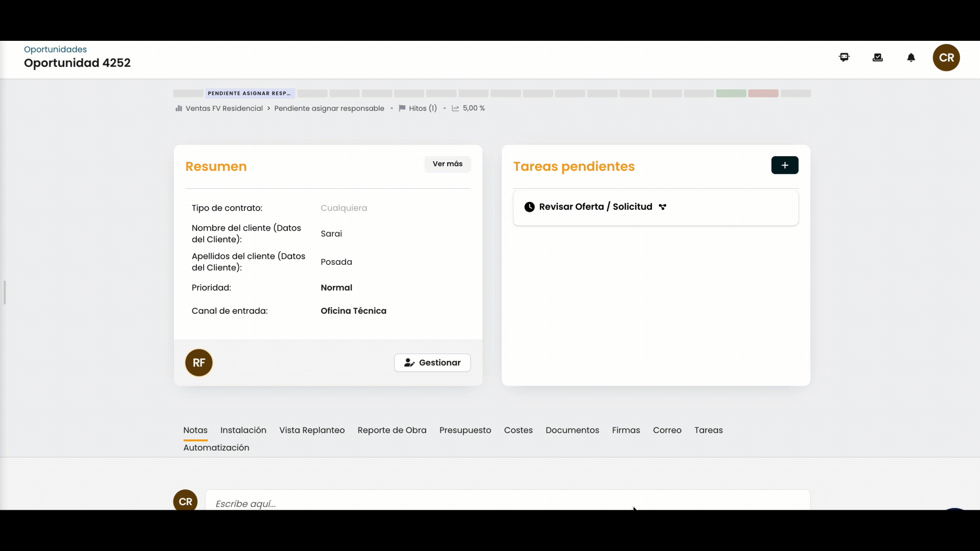This screenshot has width=980, height=551.
Task: Open the Reporte de Obra tab
Action: coord(392,430)
